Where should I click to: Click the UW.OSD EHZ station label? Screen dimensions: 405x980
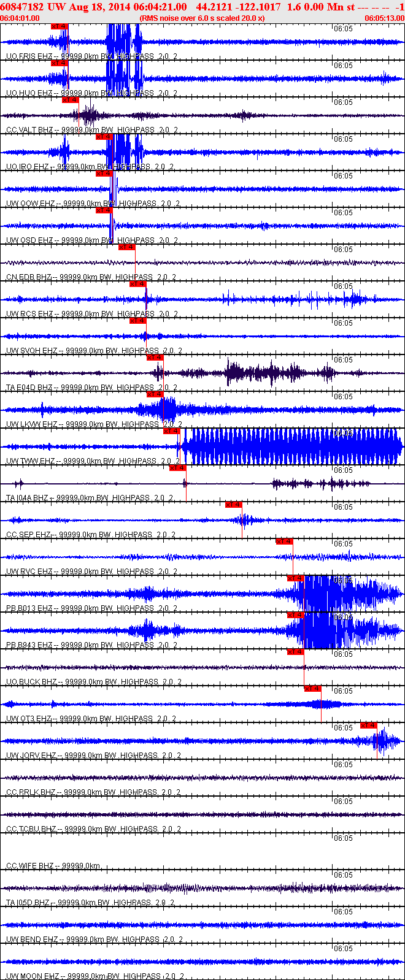(x=29, y=240)
